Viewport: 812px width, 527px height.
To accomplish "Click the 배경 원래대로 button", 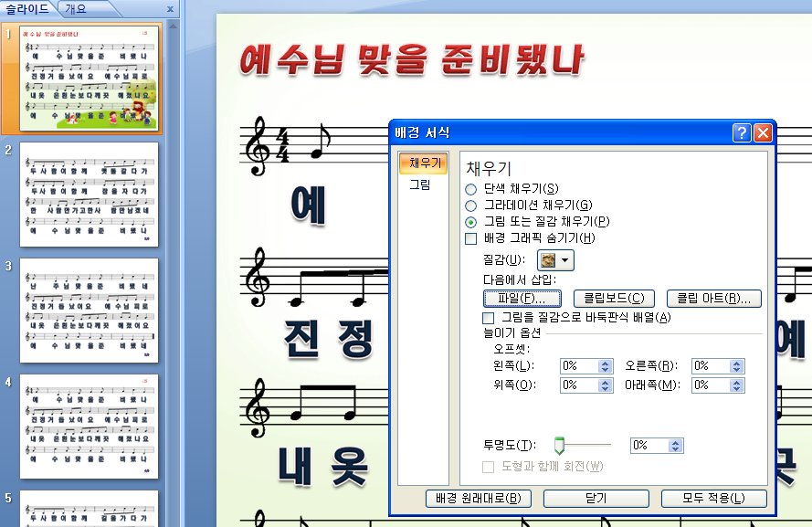I will (x=479, y=499).
